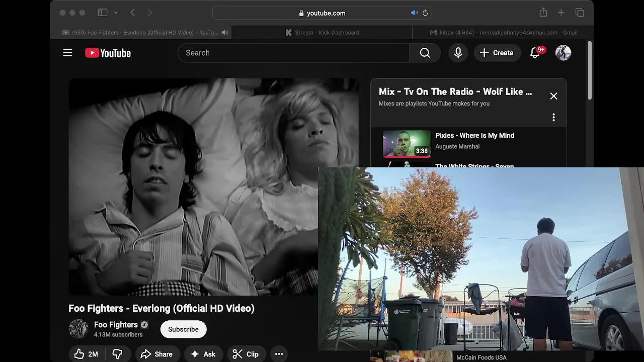Dislike the Everlong video

(118, 354)
